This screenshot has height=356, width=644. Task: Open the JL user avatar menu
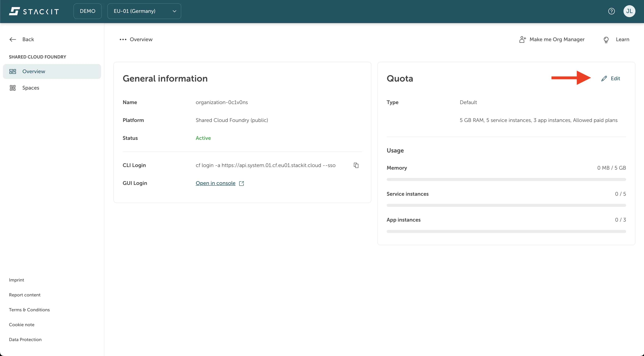(x=629, y=11)
